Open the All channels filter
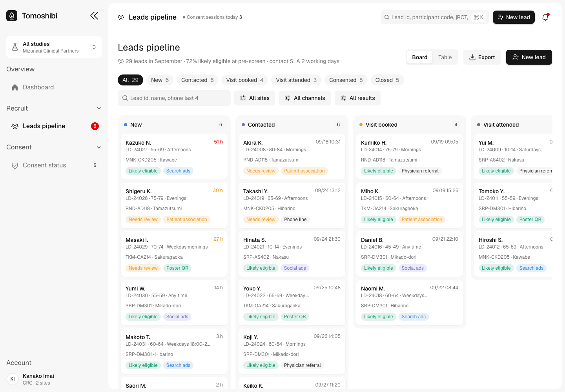This screenshot has height=392, width=565. click(x=305, y=98)
